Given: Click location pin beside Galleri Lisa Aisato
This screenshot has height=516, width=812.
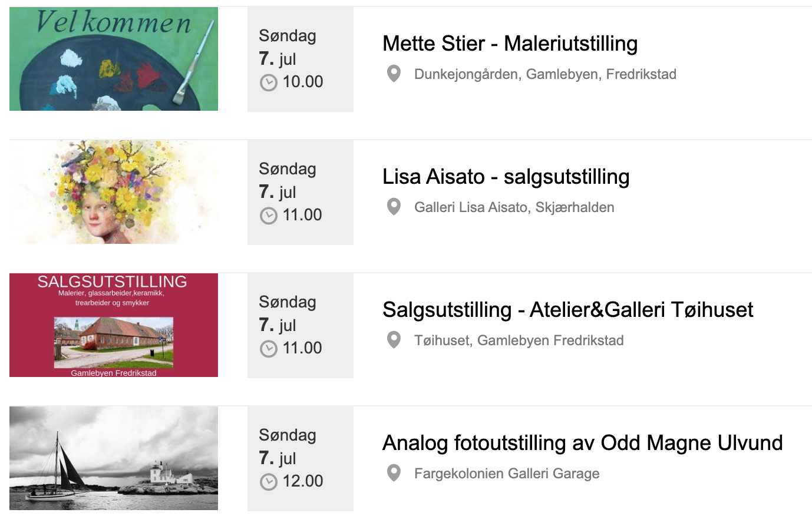Looking at the screenshot, I should coord(394,207).
